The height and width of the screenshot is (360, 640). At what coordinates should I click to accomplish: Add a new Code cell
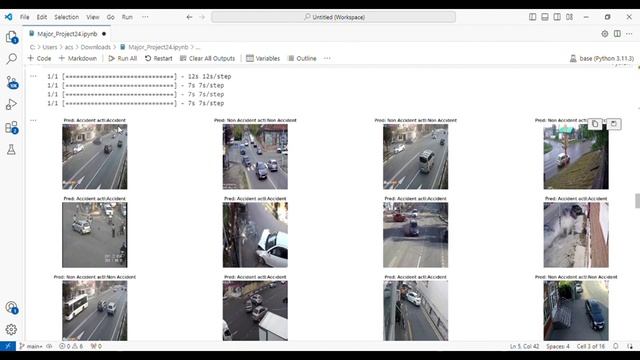point(39,58)
